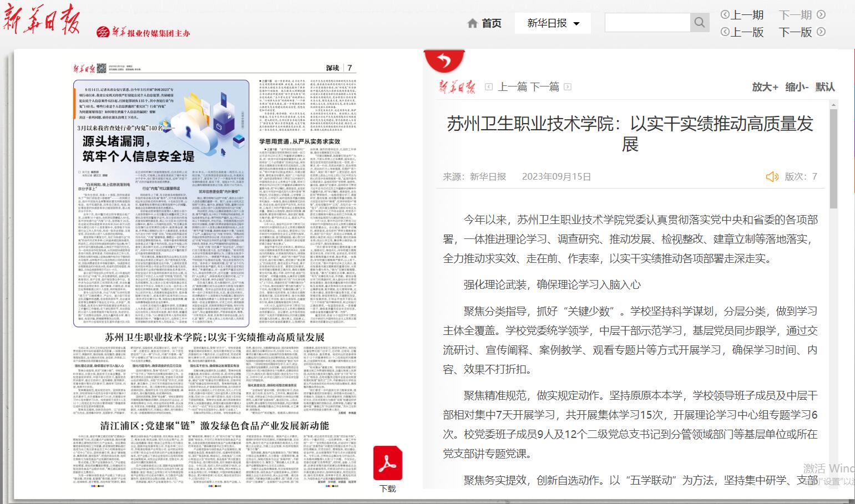This screenshot has width=855, height=504.
Task: Click the article vertical scrollbar thumb
Action: coord(833,158)
